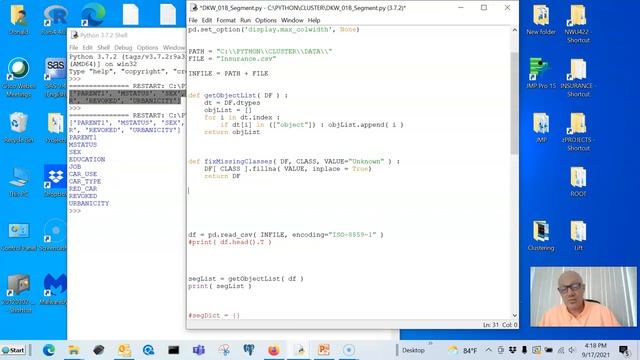Image resolution: width=640 pixels, height=360 pixels.
Task: Open the Format menu in the editor
Action: [x=226, y=20]
